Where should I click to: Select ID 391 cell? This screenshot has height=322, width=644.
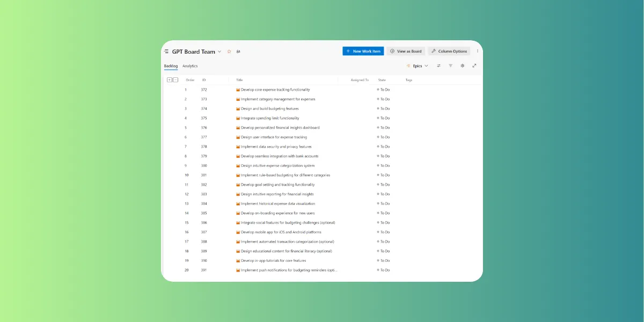pyautogui.click(x=204, y=270)
